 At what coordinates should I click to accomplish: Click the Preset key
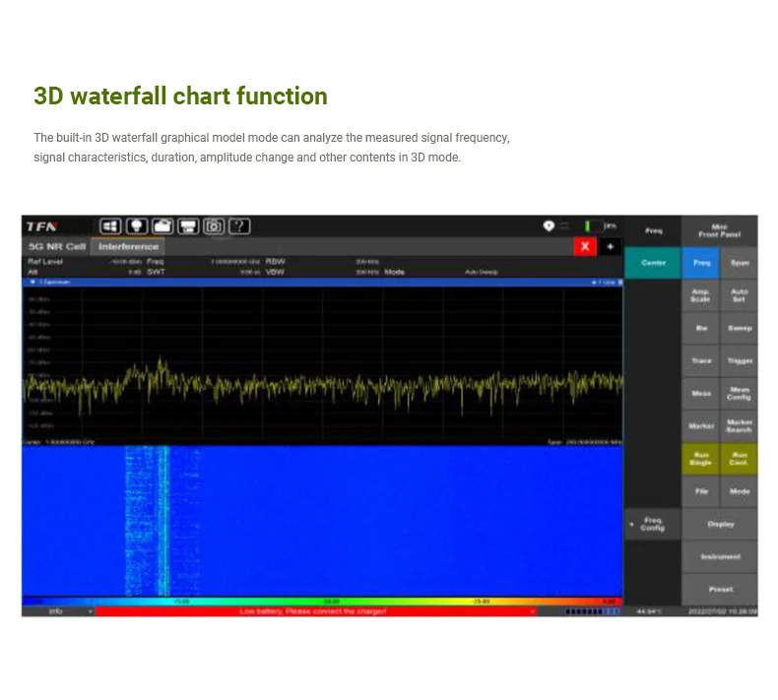720,589
